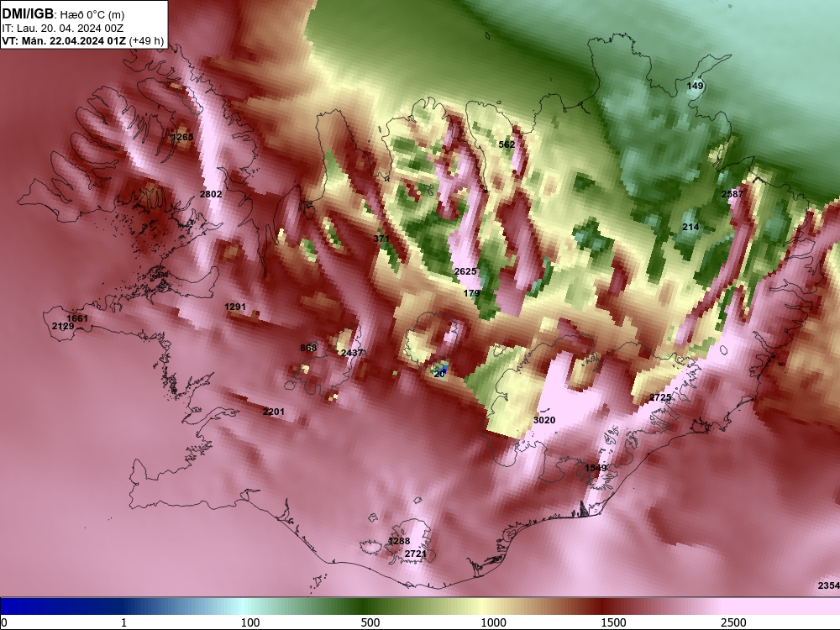This screenshot has width=840, height=630.
Task: Click the map value 1549
Action: pos(596,468)
